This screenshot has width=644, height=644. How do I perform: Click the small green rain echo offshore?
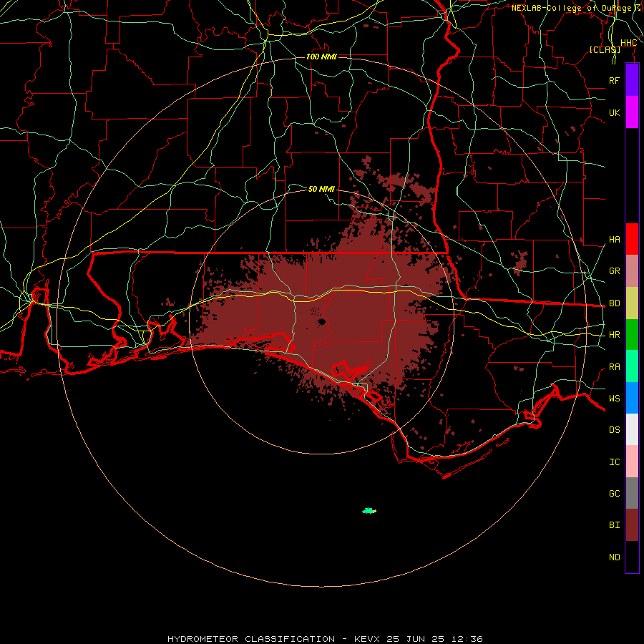click(x=369, y=510)
